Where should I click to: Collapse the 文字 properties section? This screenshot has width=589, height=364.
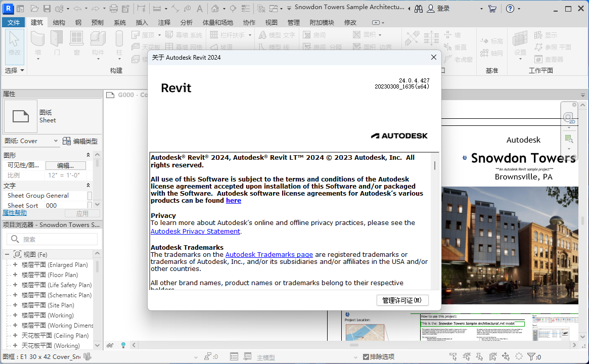pyautogui.click(x=88, y=186)
